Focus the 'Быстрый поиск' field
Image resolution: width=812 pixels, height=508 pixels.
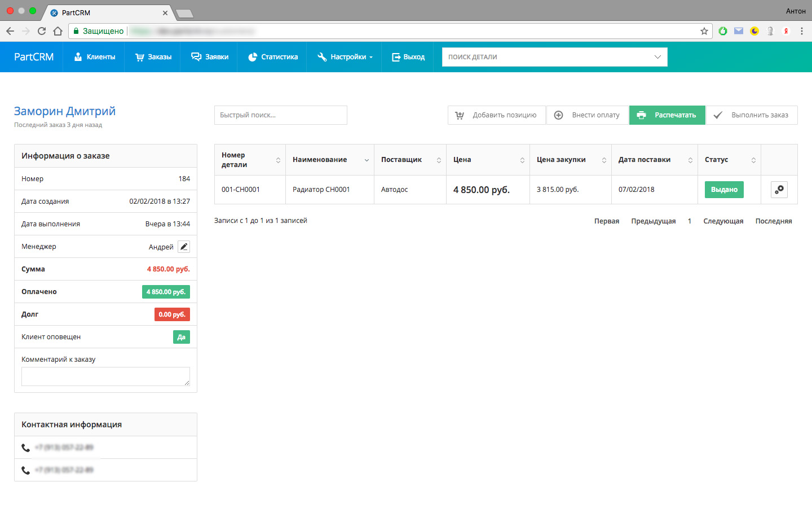point(280,115)
